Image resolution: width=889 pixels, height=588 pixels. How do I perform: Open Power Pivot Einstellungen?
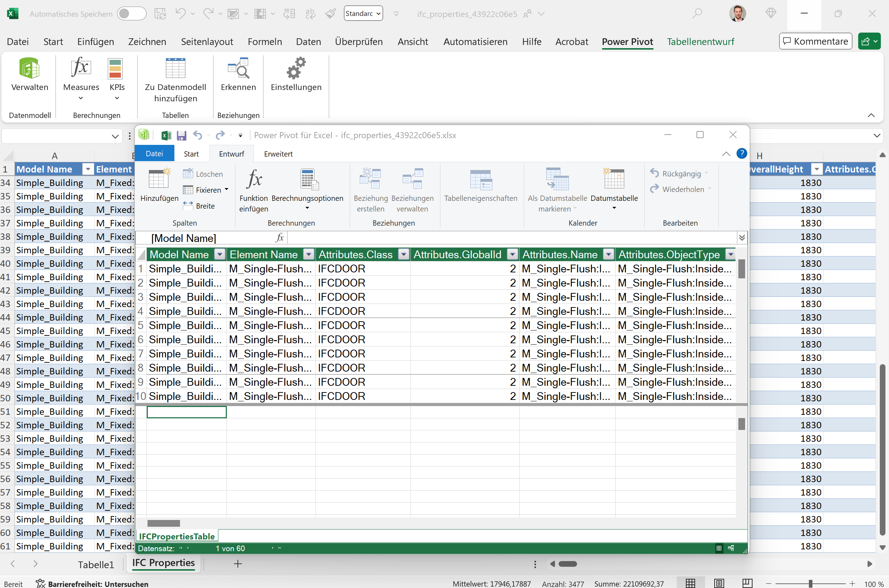[296, 74]
